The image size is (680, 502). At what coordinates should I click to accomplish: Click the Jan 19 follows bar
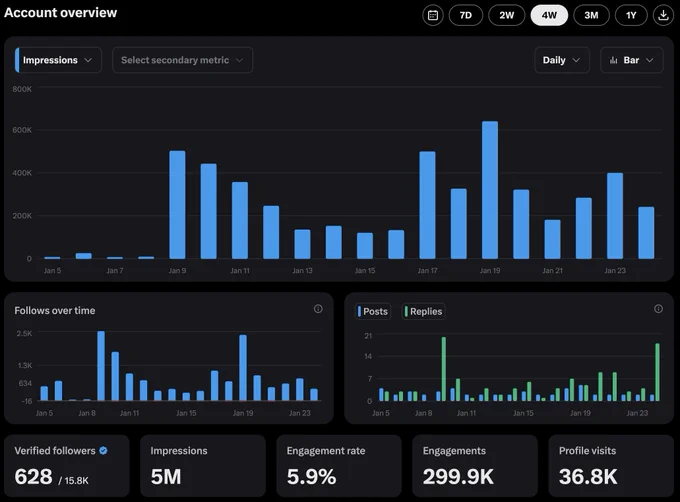(x=243, y=368)
